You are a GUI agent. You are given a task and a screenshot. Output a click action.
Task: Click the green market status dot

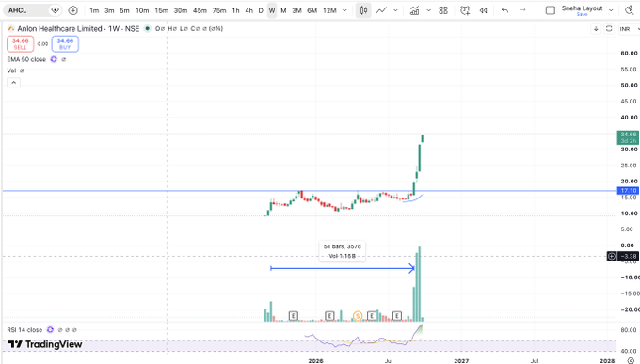point(148,28)
